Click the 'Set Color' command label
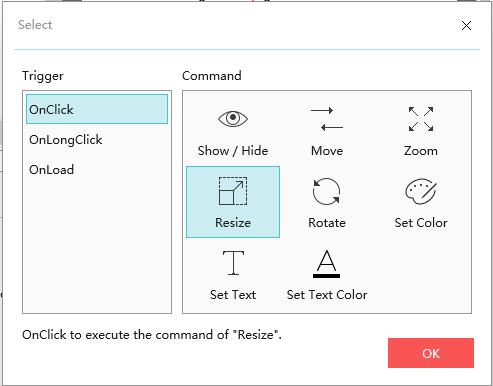 pyautogui.click(x=421, y=223)
